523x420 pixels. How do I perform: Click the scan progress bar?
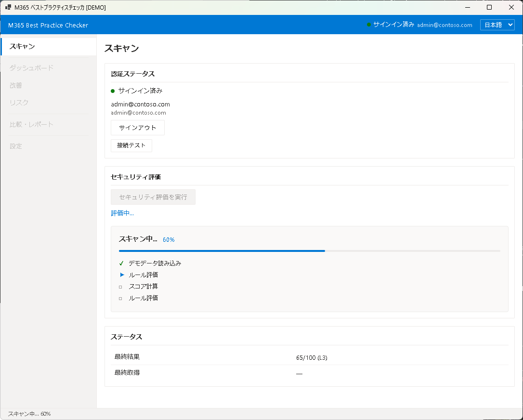point(309,251)
